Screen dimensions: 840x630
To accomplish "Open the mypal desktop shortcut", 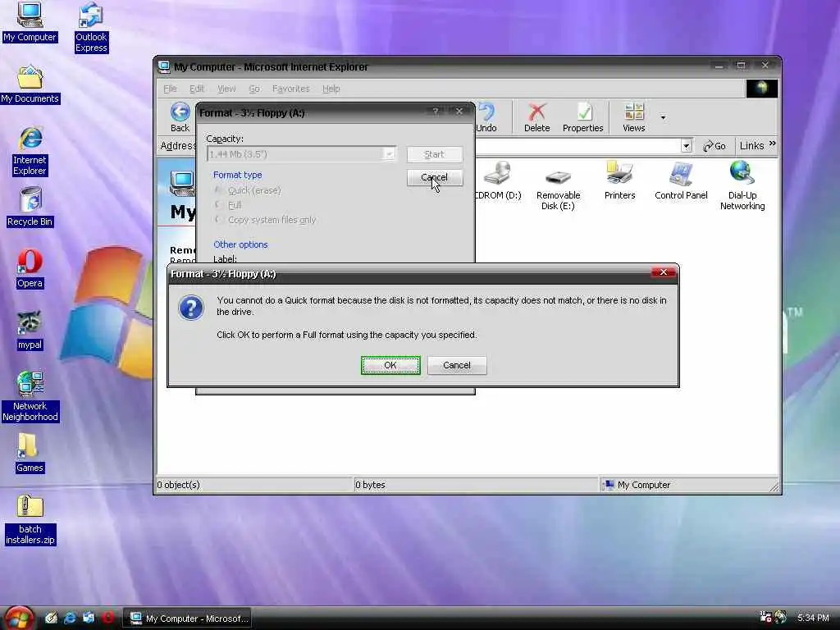I will click(x=30, y=331).
